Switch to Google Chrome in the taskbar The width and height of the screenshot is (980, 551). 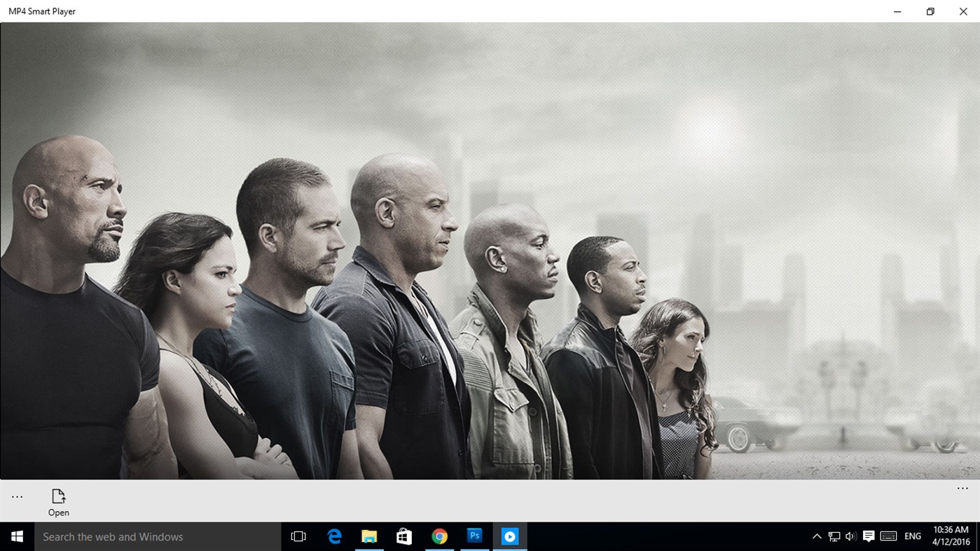[x=439, y=536]
